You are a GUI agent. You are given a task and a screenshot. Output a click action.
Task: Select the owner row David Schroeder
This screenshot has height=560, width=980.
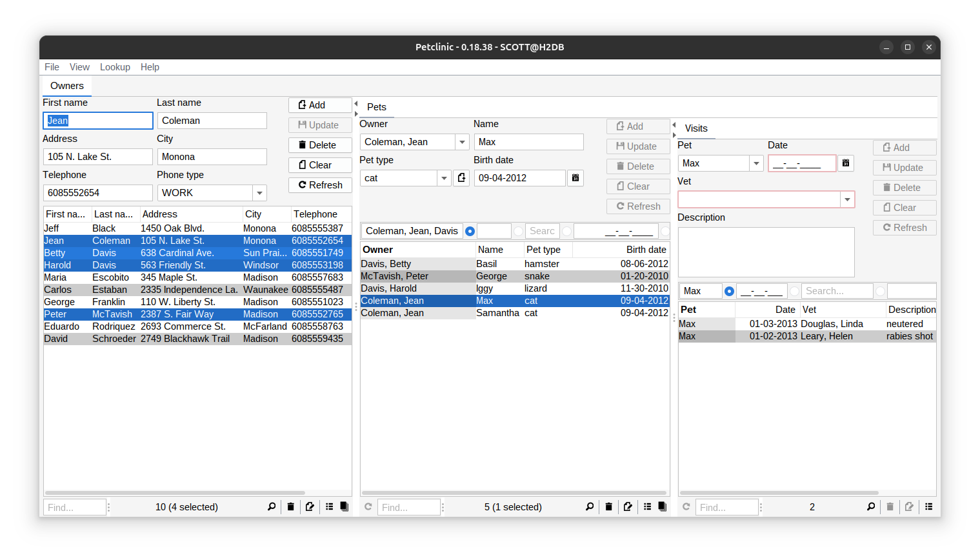point(197,339)
